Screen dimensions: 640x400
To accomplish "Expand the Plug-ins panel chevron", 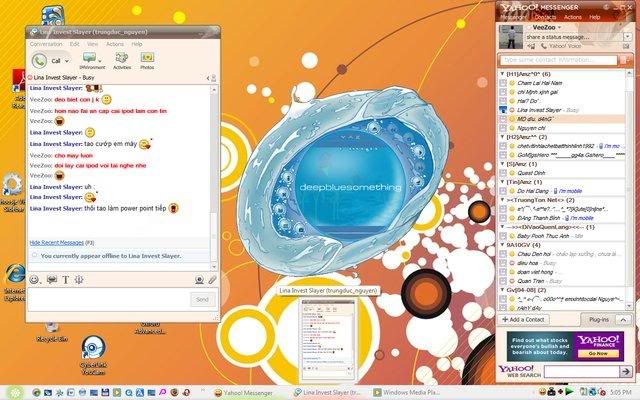I will (623, 320).
